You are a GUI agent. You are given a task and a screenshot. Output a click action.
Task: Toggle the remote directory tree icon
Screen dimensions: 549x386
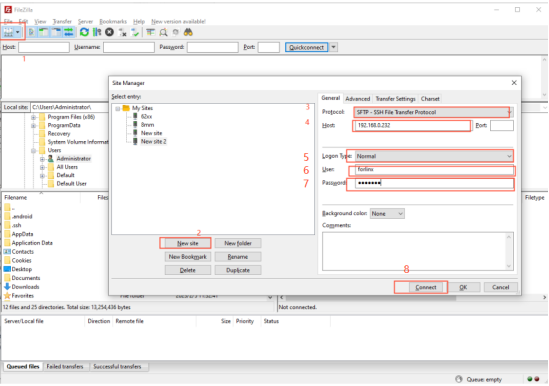56,33
